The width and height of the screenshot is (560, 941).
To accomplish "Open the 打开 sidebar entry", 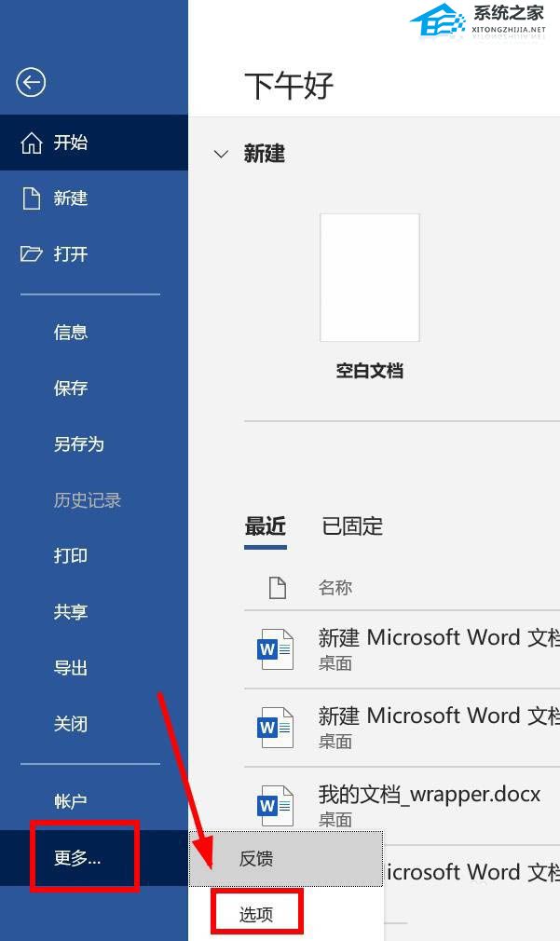I will click(x=93, y=253).
